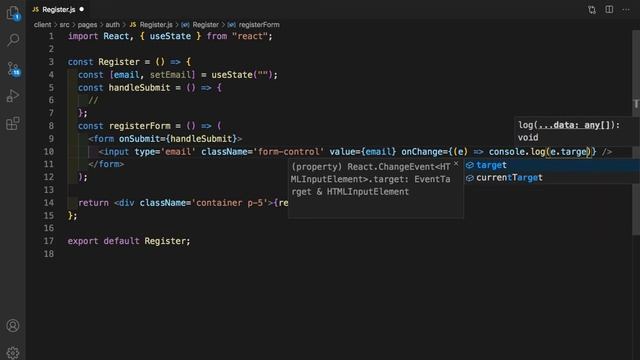Screen dimensions: 640x360
Task: Open the editor More Actions menu
Action: click(x=626, y=9)
